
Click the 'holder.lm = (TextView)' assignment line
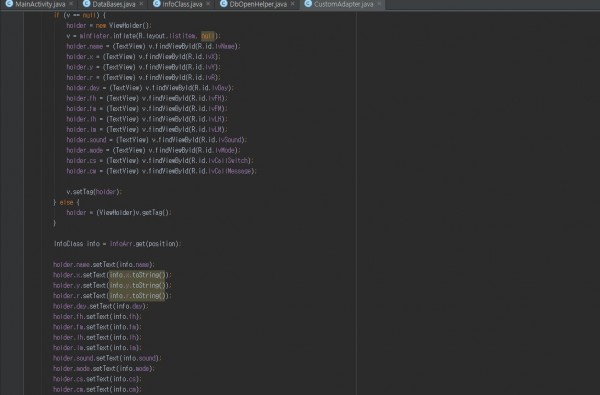point(147,129)
